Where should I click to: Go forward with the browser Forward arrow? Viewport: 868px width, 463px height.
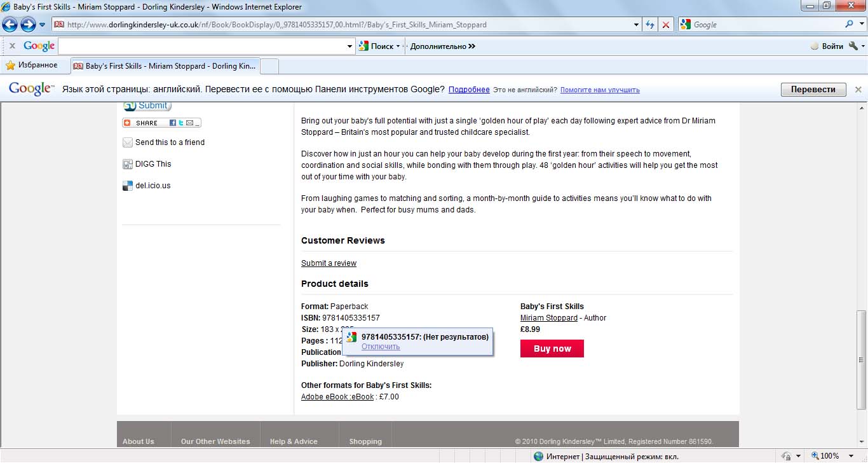pos(28,25)
